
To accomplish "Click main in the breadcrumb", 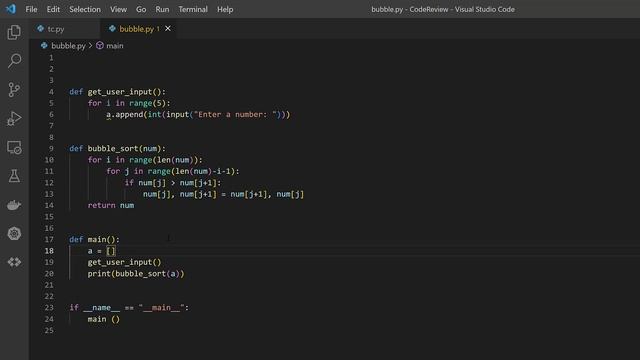I will [115, 46].
